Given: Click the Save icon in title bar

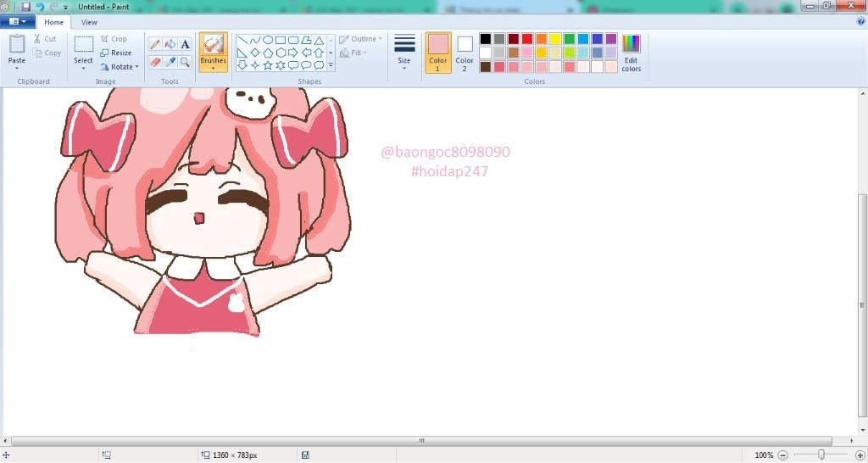Looking at the screenshot, I should coord(26,7).
